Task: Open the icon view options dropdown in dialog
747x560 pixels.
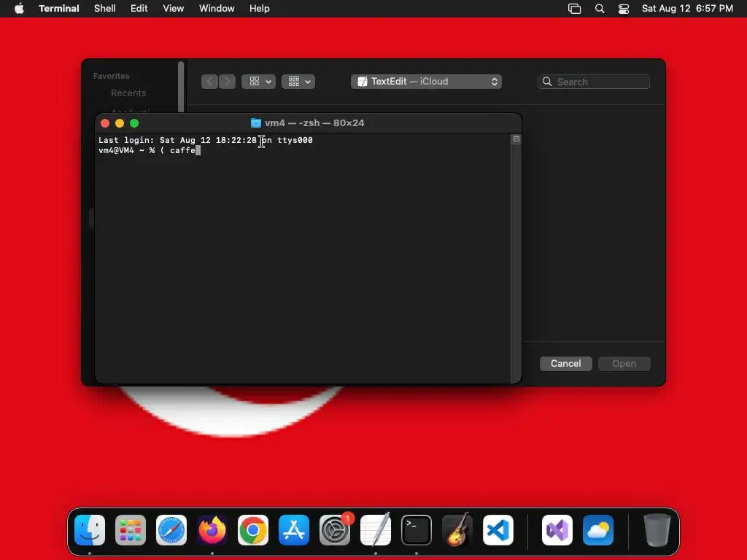Action: click(259, 82)
